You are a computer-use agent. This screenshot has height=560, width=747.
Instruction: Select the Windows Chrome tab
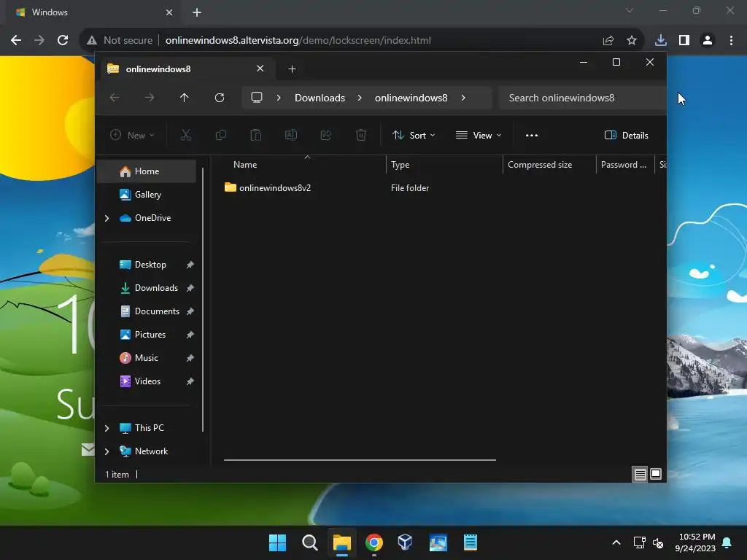click(94, 12)
